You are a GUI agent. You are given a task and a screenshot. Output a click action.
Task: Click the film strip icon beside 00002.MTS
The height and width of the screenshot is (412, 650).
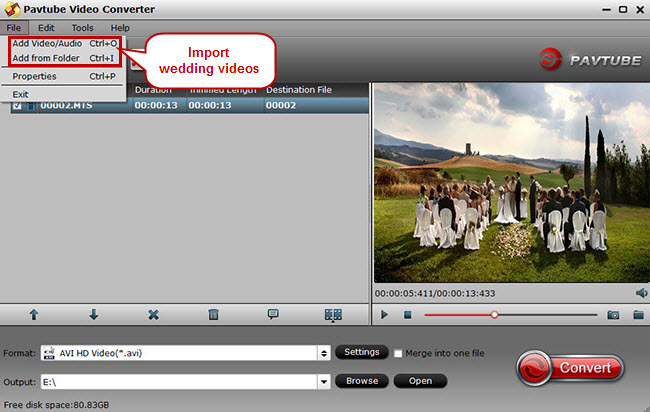31,106
